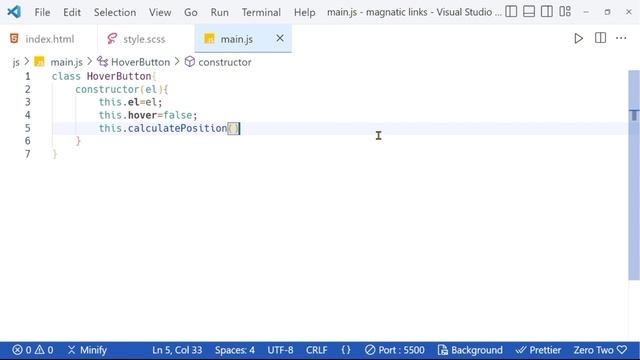The height and width of the screenshot is (360, 640).
Task: Click the main.js breadcrumb
Action: tap(67, 62)
